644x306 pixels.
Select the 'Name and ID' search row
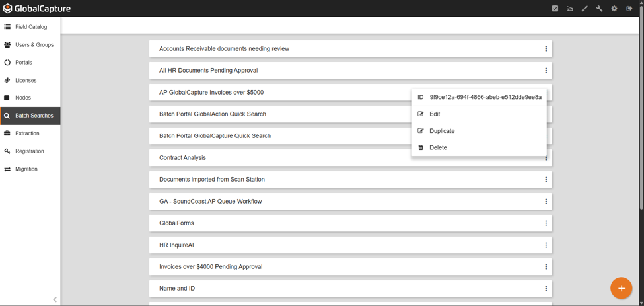[x=350, y=288]
